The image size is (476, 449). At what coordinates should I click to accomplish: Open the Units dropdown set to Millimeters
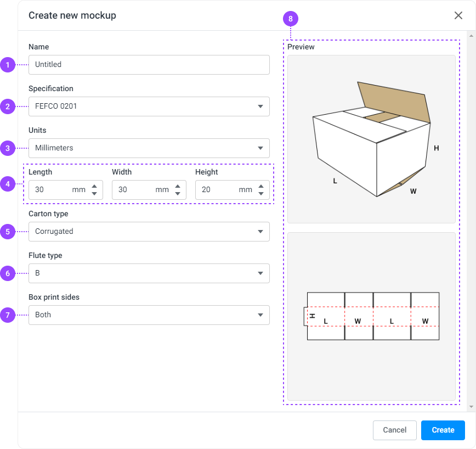(149, 148)
